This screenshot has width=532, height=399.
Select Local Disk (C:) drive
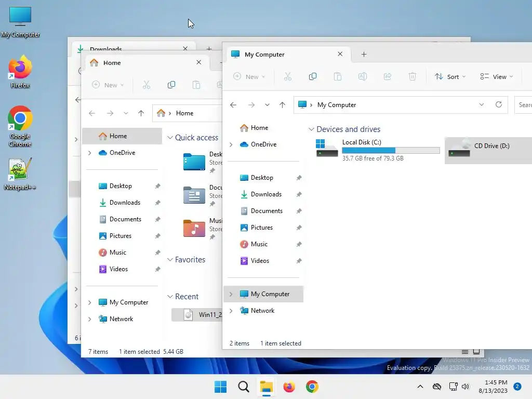click(x=377, y=150)
